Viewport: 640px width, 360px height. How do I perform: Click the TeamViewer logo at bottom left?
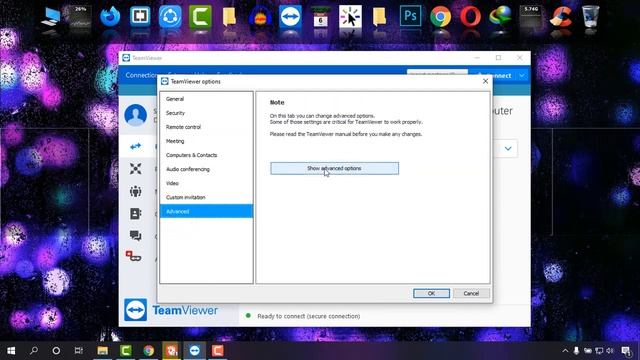136,310
